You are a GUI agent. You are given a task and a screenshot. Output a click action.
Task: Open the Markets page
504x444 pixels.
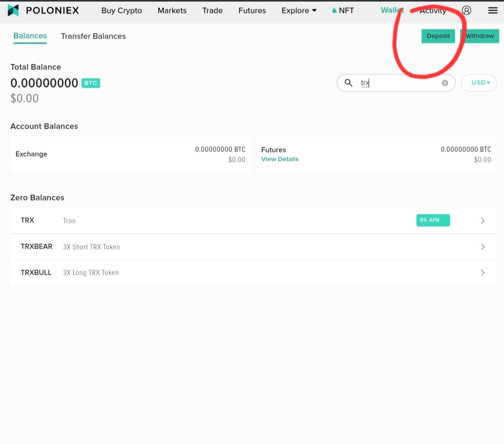[x=172, y=11]
